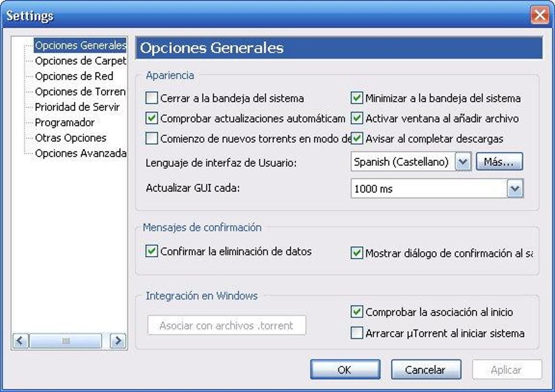Screen dimensions: 555x392
Task: Select "Opciones de Red" in the tree
Action: tap(74, 76)
